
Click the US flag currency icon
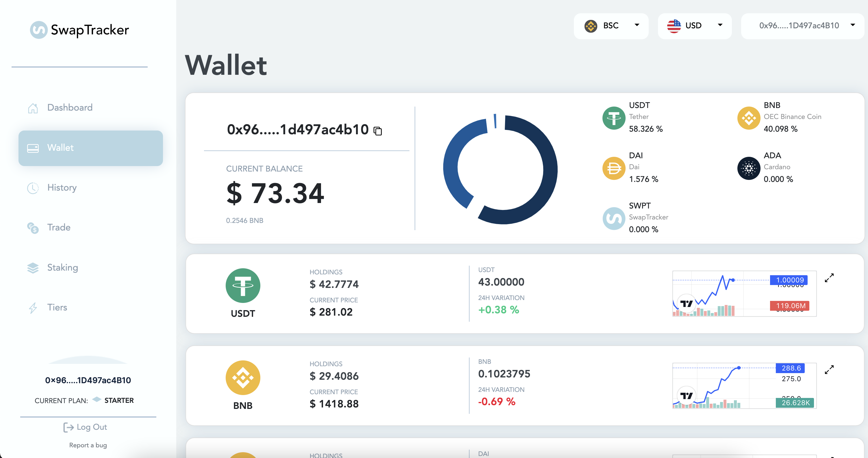click(x=674, y=26)
